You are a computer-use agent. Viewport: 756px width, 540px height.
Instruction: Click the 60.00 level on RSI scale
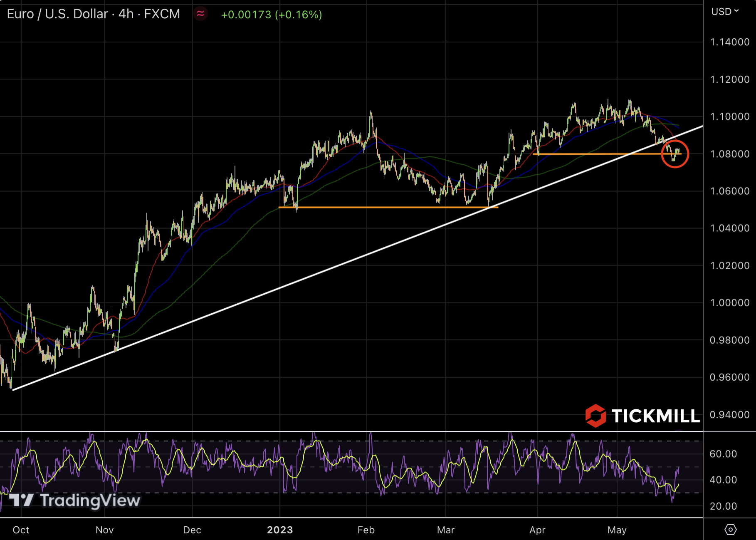pyautogui.click(x=723, y=453)
